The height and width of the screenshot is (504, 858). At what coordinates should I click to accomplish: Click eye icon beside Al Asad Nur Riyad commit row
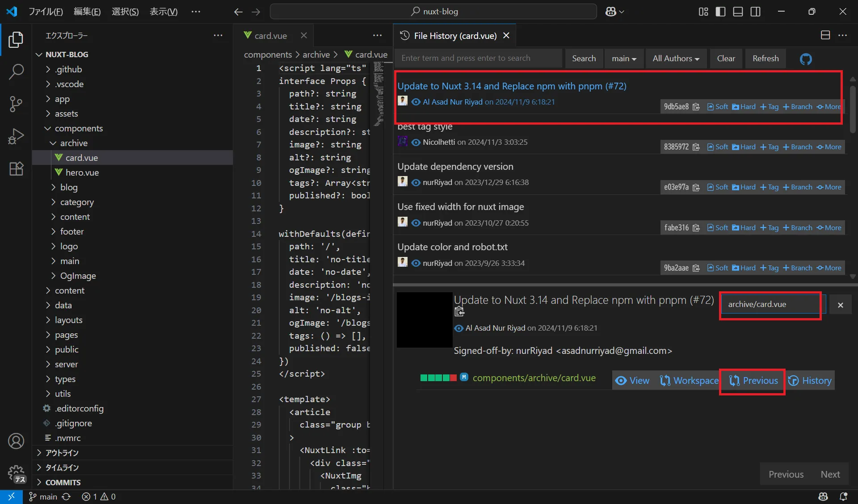point(416,102)
